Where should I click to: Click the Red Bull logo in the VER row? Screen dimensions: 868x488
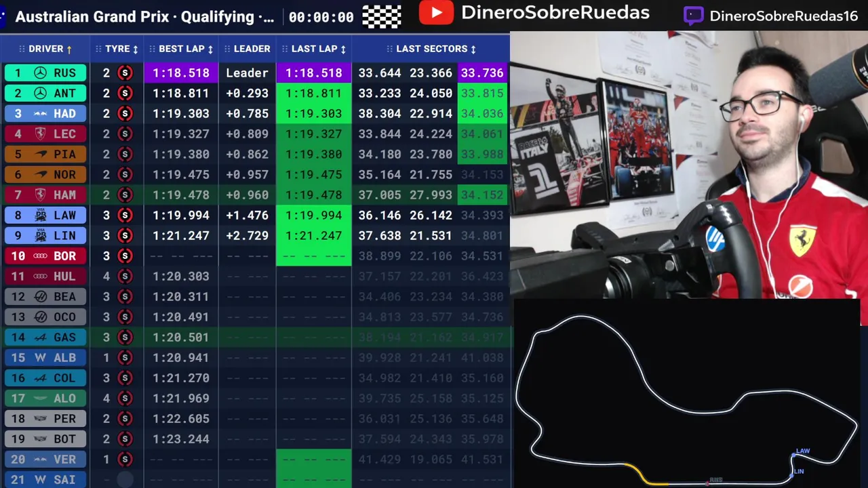[40, 459]
